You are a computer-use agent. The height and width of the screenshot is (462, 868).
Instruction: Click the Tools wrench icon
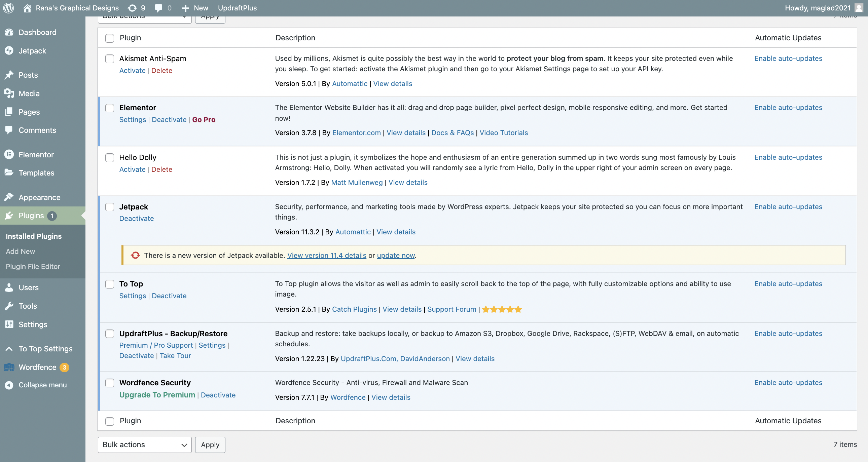coord(9,306)
